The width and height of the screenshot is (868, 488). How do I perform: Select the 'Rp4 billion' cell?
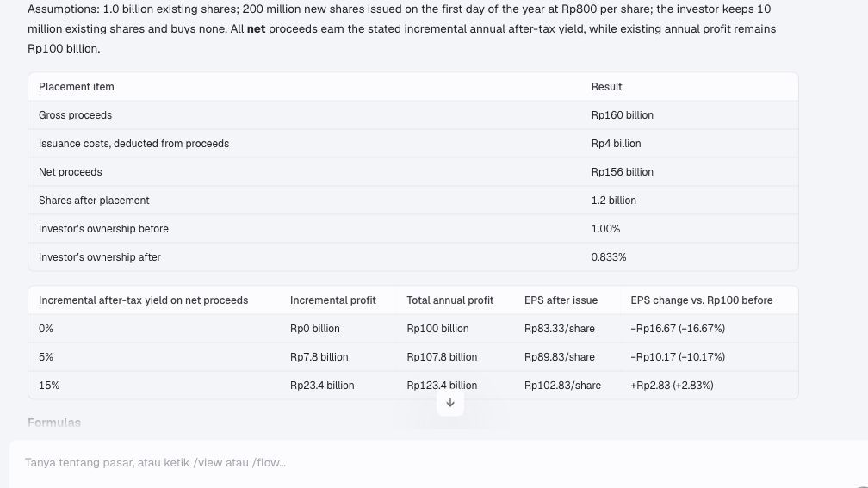[x=617, y=143]
